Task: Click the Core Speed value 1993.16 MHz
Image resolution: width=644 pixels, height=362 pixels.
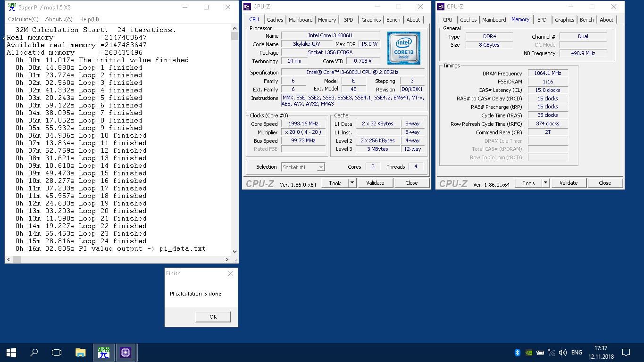Action: pyautogui.click(x=303, y=124)
